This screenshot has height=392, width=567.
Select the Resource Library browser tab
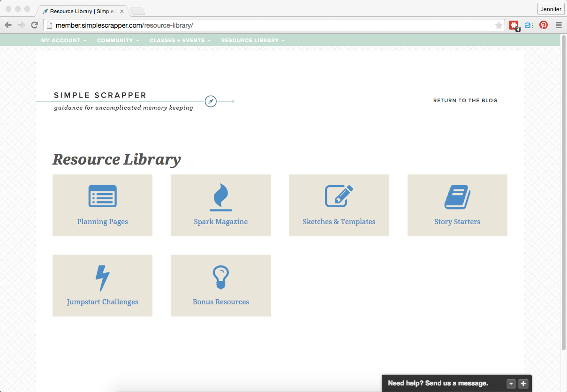pyautogui.click(x=82, y=11)
